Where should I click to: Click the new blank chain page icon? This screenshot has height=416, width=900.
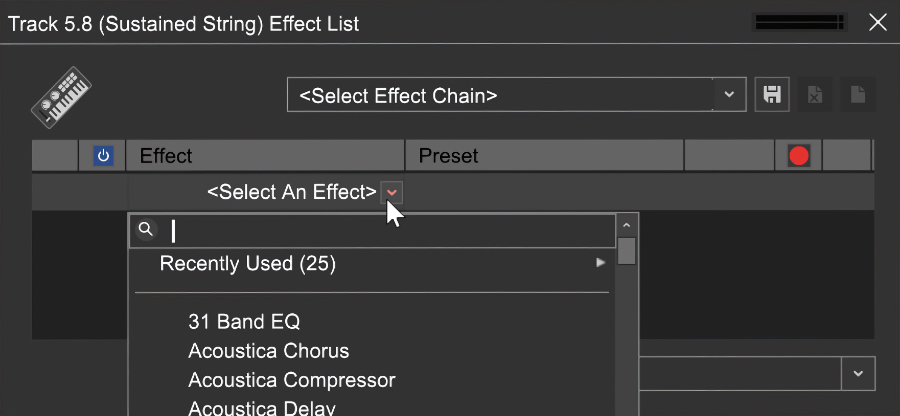857,96
